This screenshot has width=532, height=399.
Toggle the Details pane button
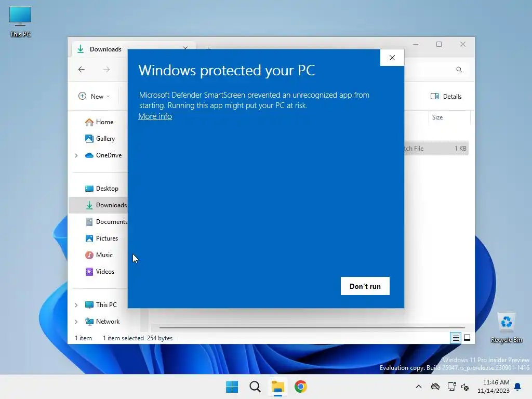446,96
